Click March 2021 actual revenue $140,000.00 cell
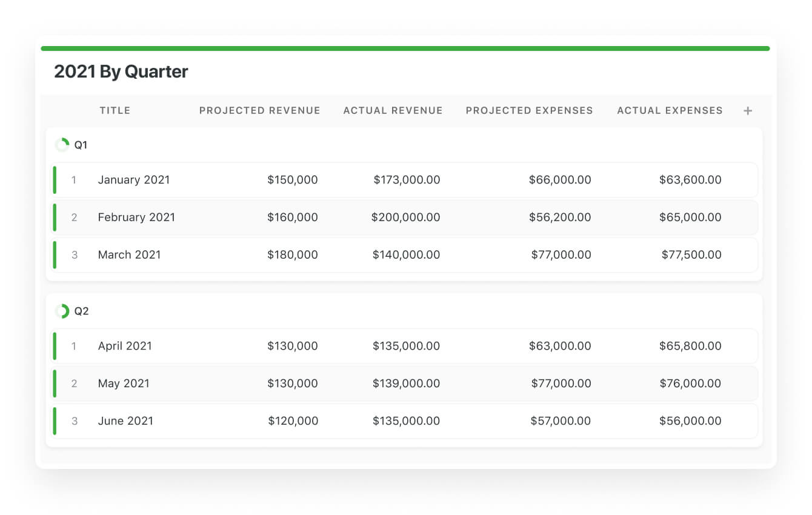812x515 pixels. tap(407, 255)
